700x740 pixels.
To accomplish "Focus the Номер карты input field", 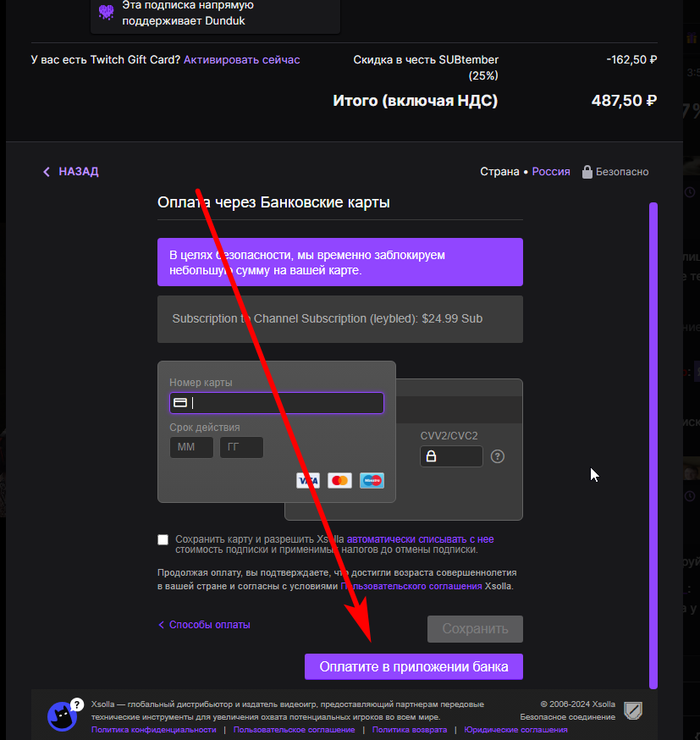I will pyautogui.click(x=277, y=403).
